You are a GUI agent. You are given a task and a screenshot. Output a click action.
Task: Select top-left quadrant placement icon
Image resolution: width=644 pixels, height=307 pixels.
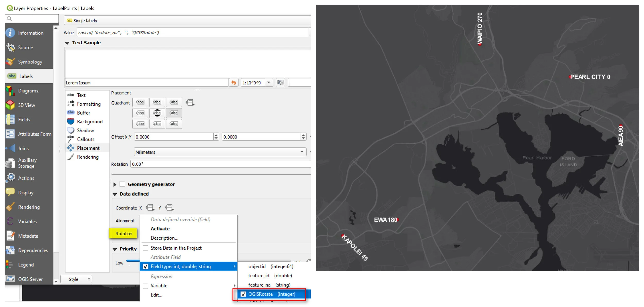[x=140, y=102]
